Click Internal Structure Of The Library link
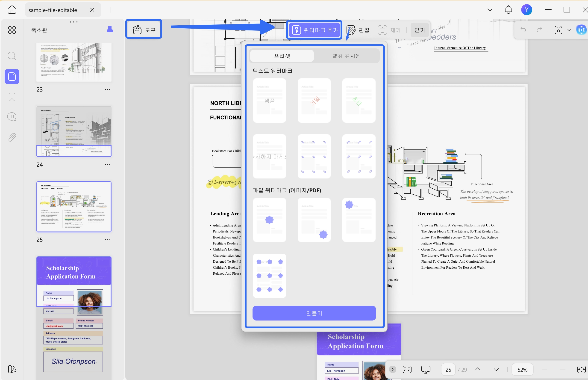 pyautogui.click(x=460, y=48)
